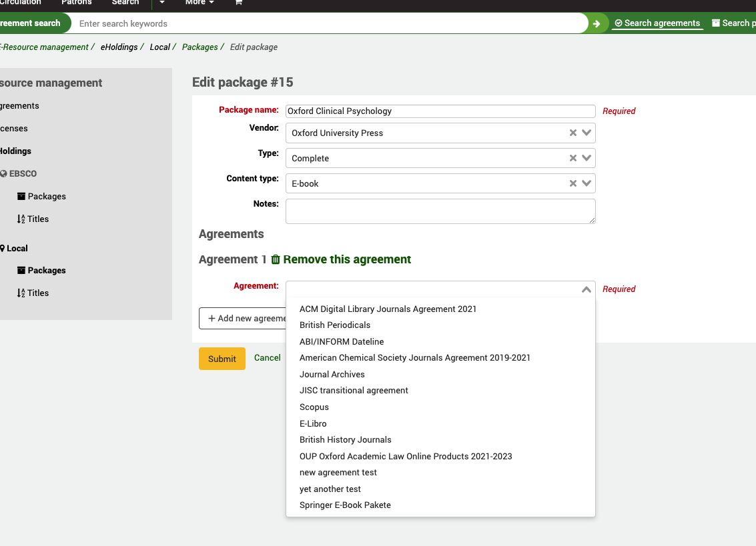Expand the More menu

pyautogui.click(x=199, y=3)
